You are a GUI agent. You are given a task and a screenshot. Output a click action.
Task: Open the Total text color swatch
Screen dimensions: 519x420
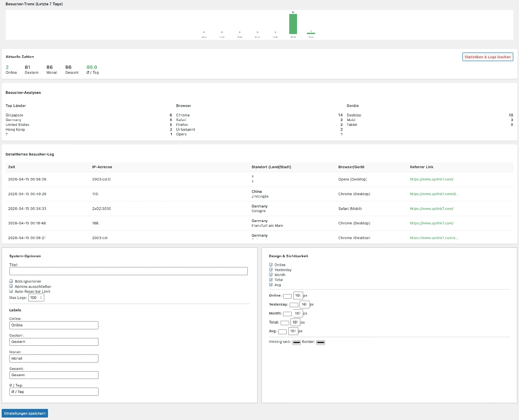click(285, 323)
